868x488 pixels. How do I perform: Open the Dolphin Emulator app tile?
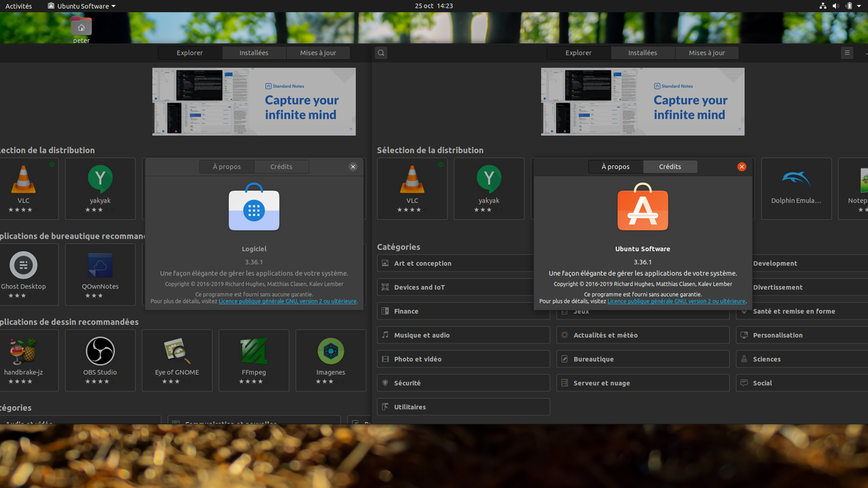click(796, 188)
